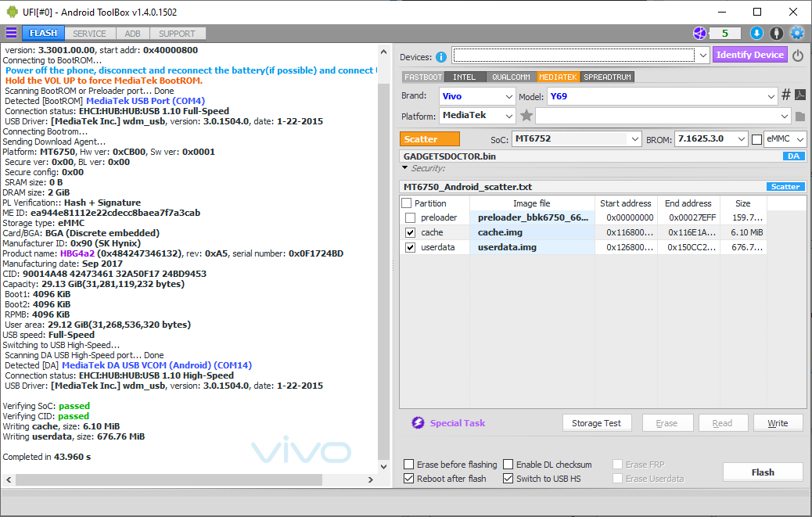Image resolution: width=812 pixels, height=517 pixels.
Task: Click the Special Task lightning icon
Action: pos(418,423)
